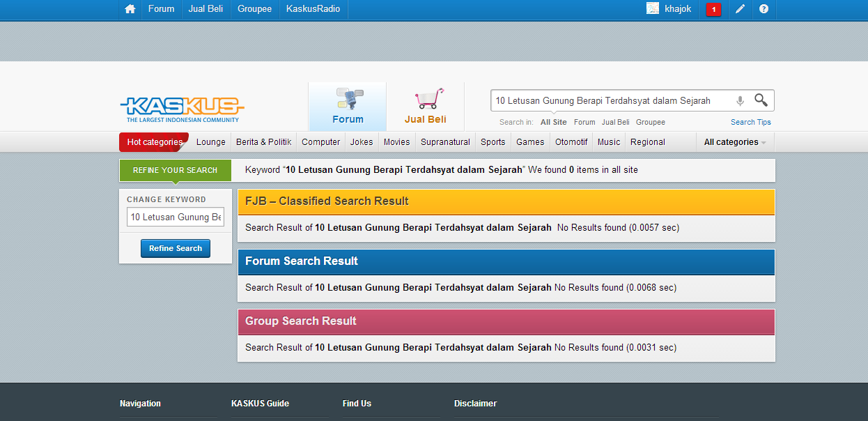Viewport: 868px width, 421px height.
Task: Open the Lounge category
Action: (x=211, y=142)
